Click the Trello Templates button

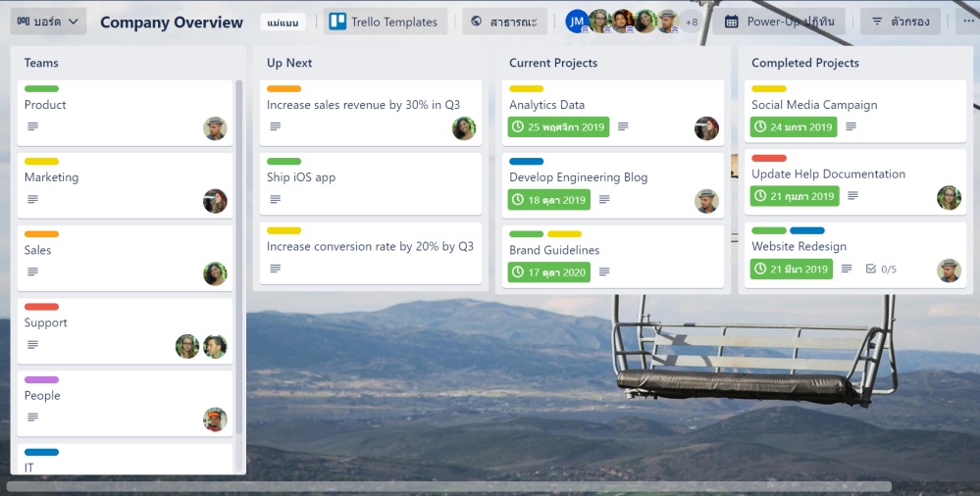(386, 22)
